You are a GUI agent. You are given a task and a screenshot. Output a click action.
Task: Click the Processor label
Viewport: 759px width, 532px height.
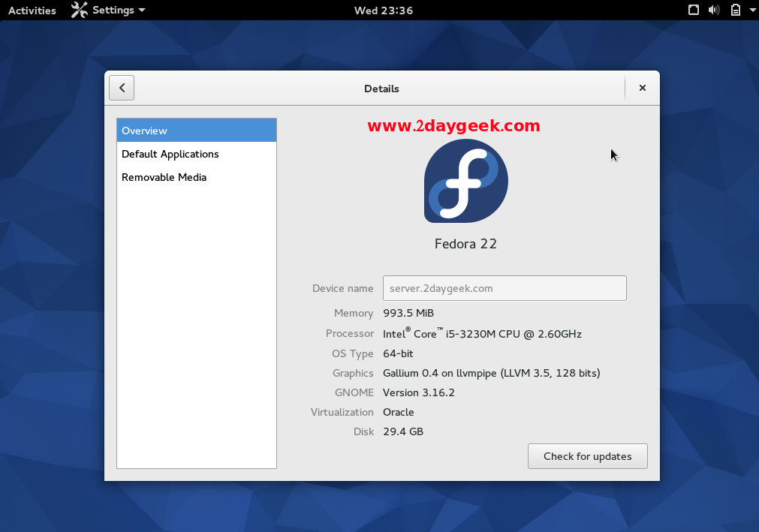350,333
